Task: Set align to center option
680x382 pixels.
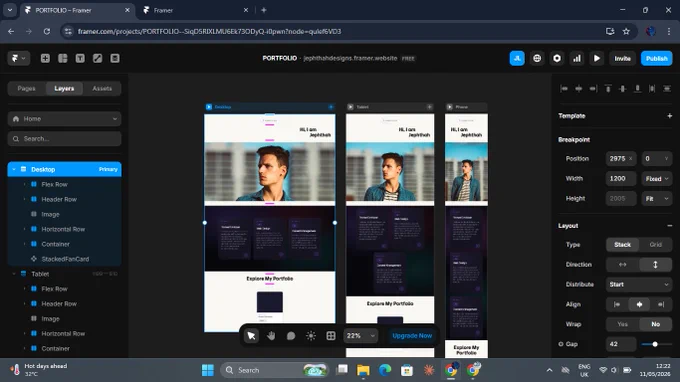Action: 639,304
